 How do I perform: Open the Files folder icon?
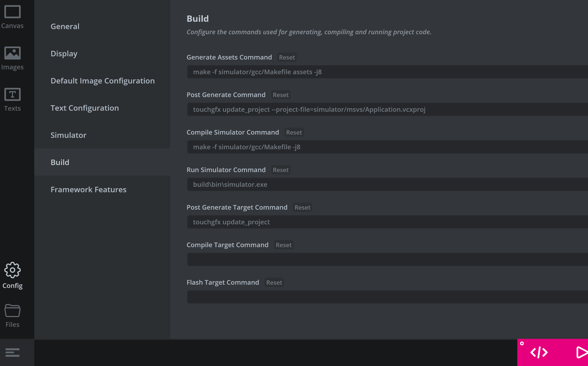click(12, 311)
